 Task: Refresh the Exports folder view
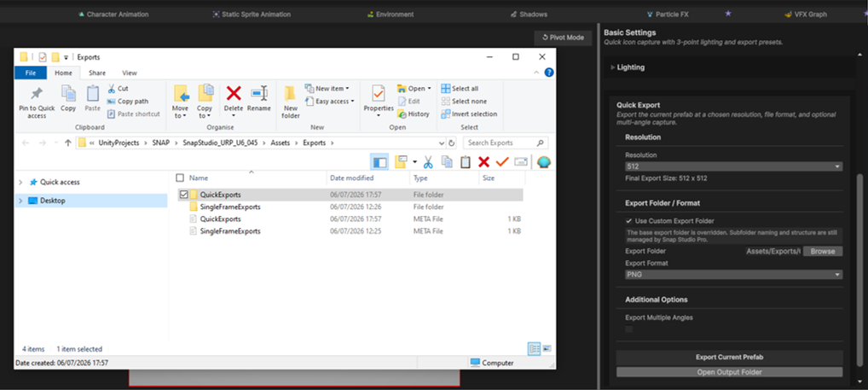point(452,143)
